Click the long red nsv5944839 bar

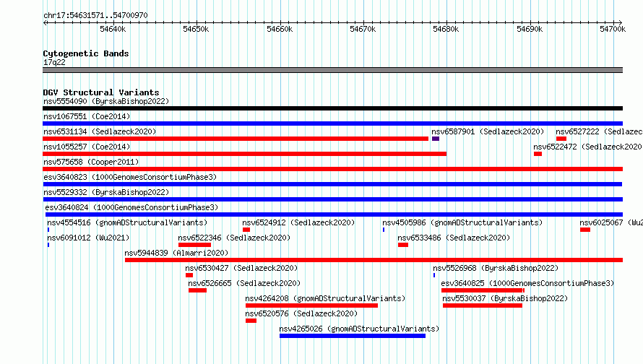[374, 260]
